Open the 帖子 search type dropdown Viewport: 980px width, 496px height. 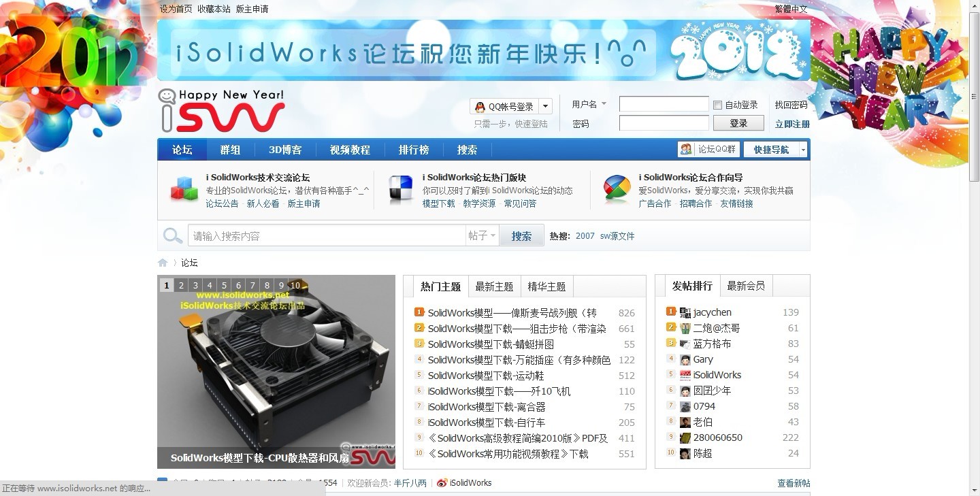(482, 236)
